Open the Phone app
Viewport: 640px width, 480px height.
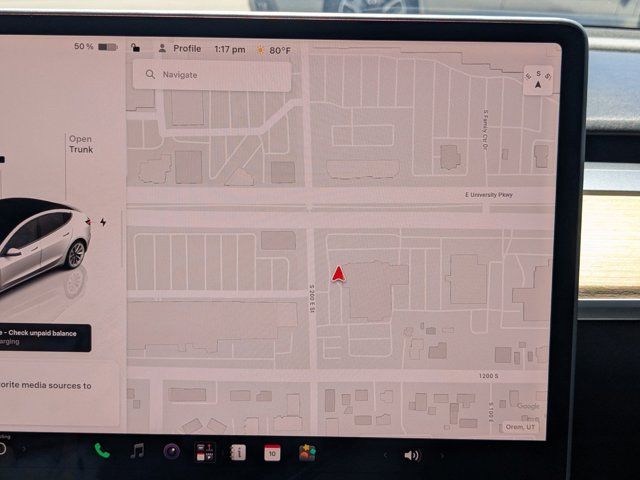tap(102, 451)
